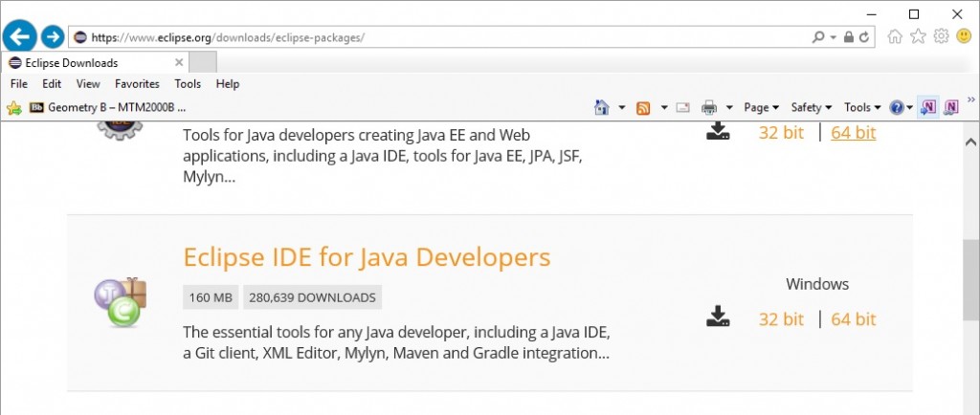Click the Send to OneNote icon
The image size is (980, 415).
[927, 107]
